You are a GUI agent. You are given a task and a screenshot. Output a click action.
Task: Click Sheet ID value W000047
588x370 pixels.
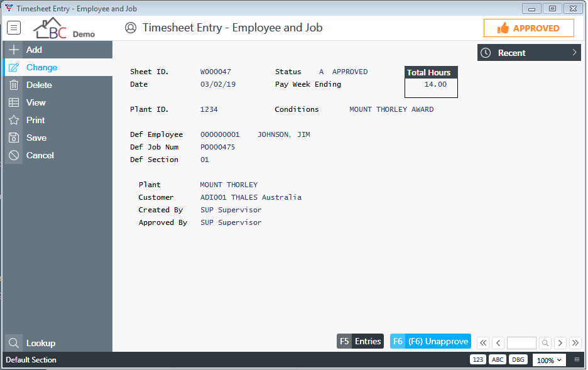[215, 72]
